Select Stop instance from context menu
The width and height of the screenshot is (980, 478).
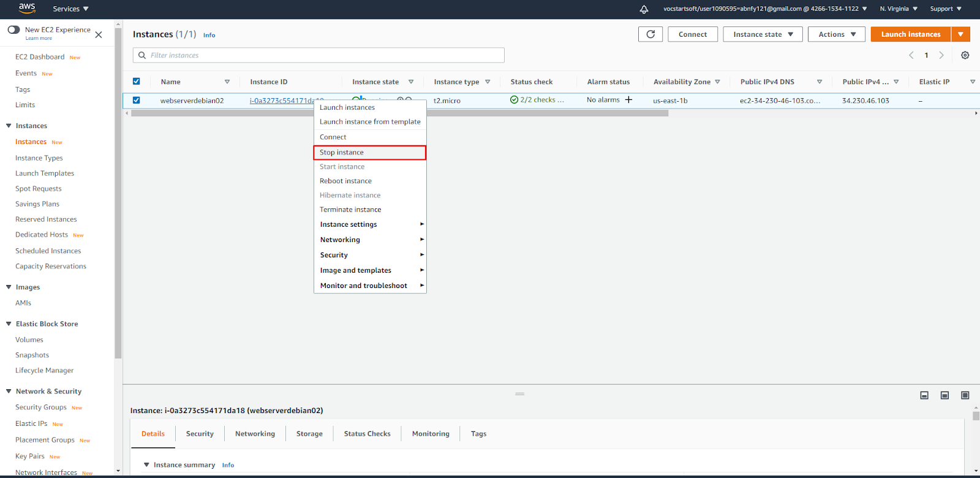point(370,153)
